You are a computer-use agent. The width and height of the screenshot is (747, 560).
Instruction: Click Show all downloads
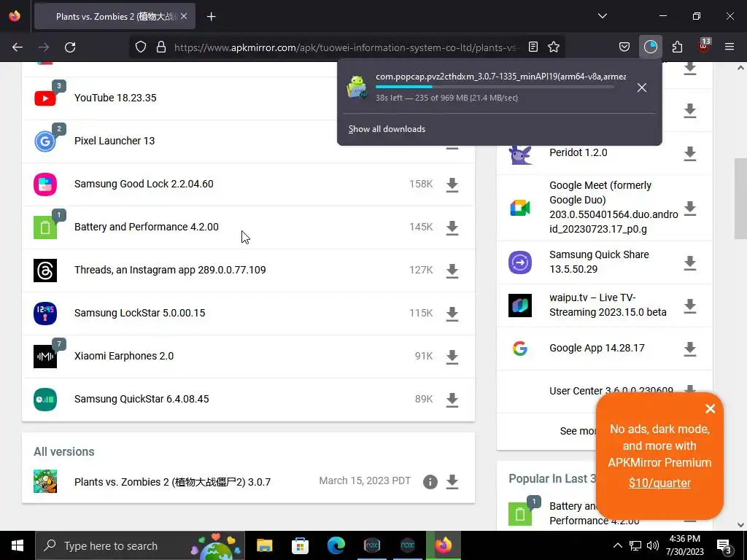click(387, 129)
